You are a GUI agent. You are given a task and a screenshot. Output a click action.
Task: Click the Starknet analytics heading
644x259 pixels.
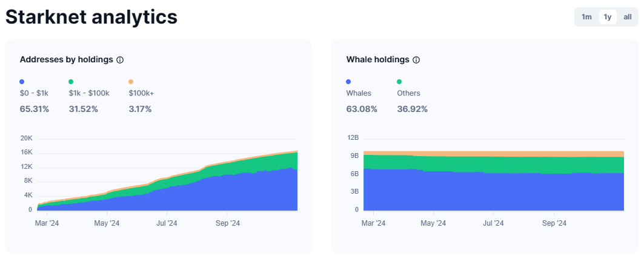click(91, 17)
